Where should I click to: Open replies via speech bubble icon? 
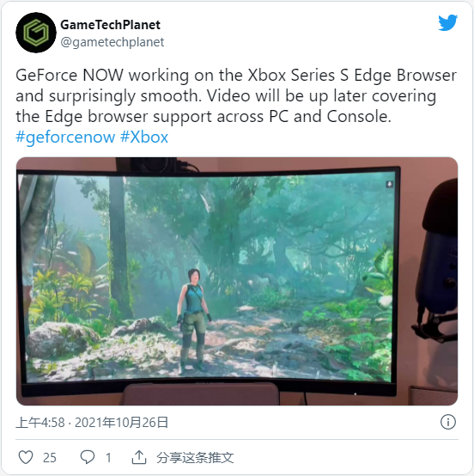coord(88,457)
